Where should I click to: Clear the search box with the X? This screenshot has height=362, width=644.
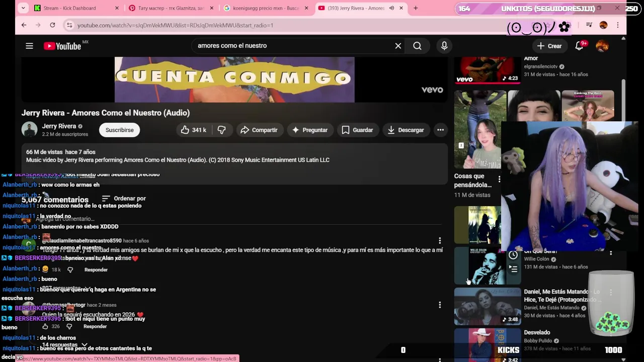pyautogui.click(x=398, y=46)
